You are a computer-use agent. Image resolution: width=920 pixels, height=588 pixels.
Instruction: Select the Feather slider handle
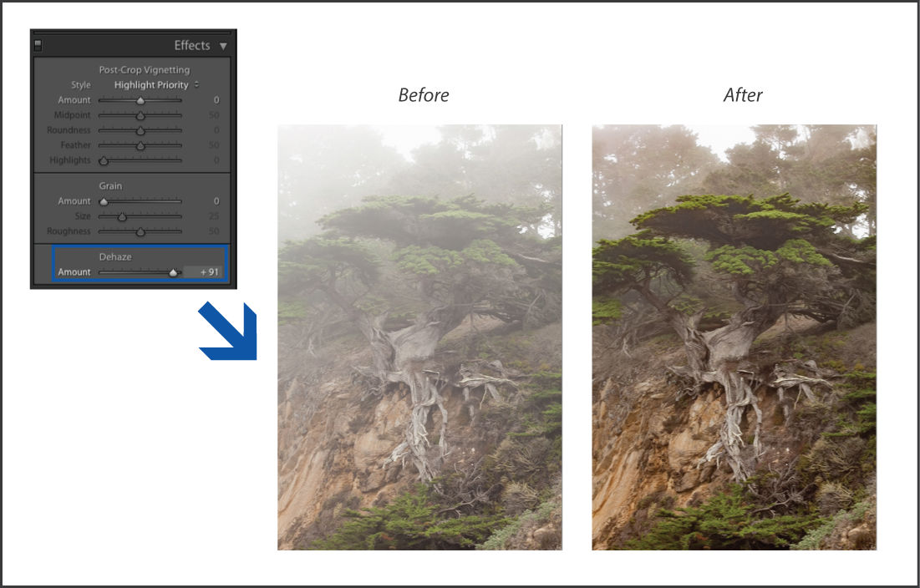140,145
